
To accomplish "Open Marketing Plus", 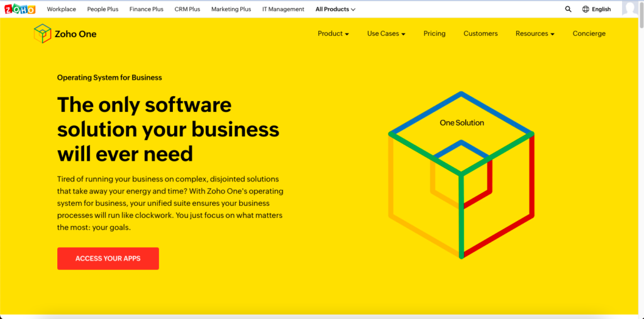I will point(231,9).
